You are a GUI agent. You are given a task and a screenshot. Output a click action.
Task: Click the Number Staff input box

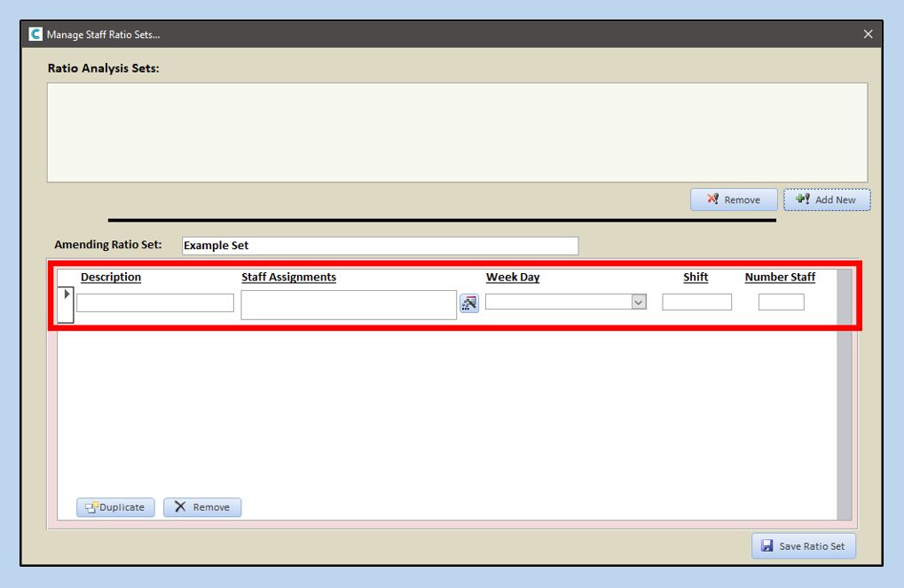(x=781, y=302)
